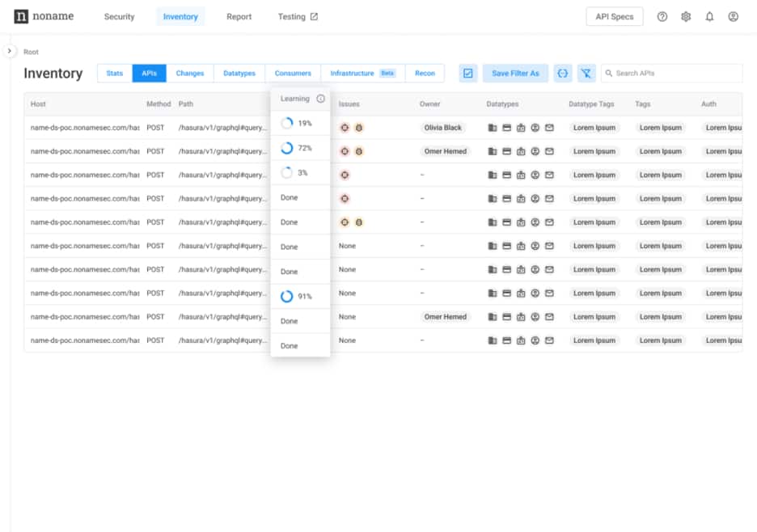Open the settings gear icon
757x532 pixels.
(686, 16)
